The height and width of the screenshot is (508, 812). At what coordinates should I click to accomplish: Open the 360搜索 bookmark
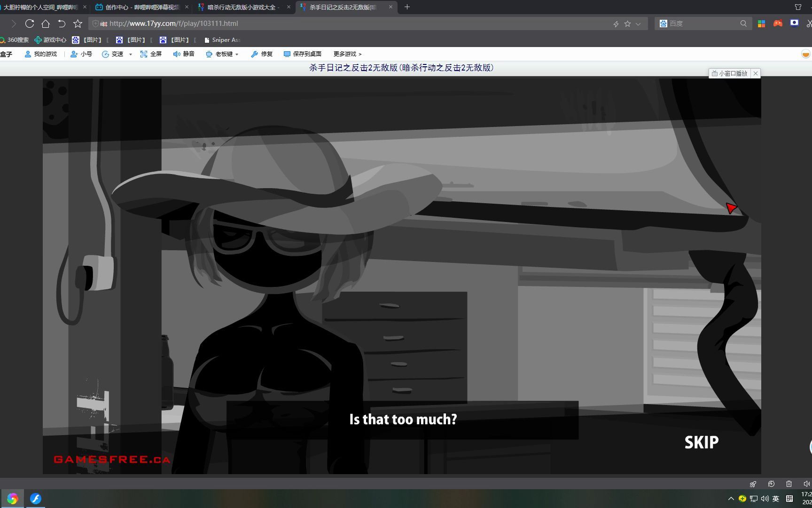[15, 40]
